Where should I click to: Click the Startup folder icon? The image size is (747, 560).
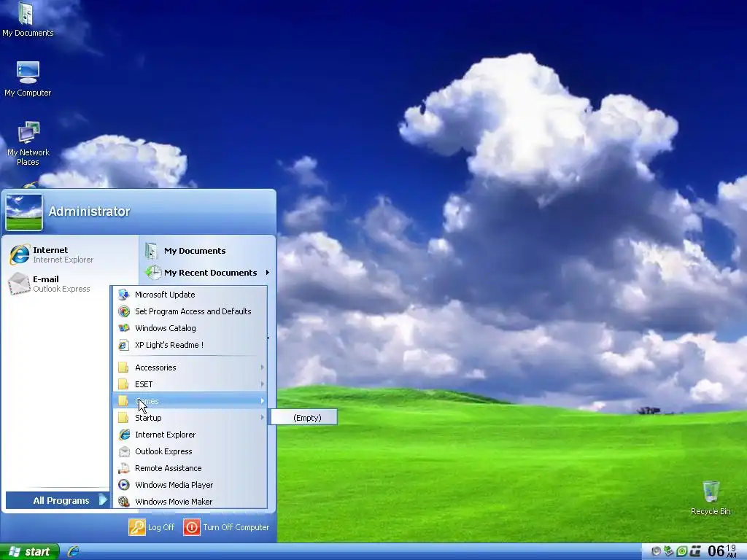123,418
